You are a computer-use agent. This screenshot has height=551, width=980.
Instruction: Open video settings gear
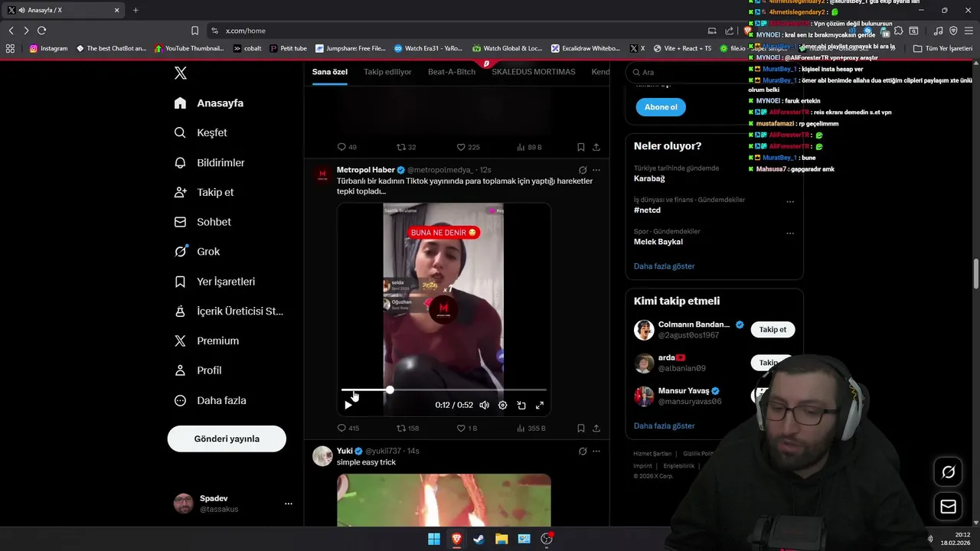(x=502, y=405)
